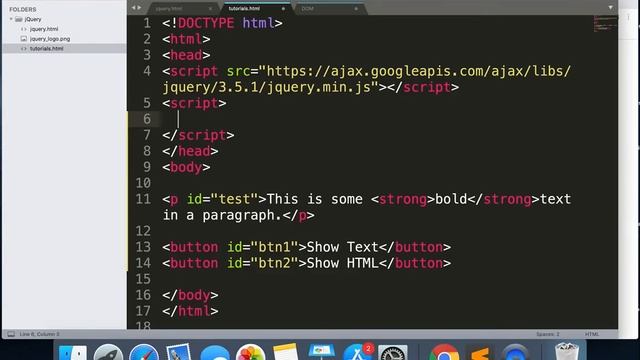This screenshot has height=360, width=640.
Task: Click the next-tab right arrow
Action: [140, 8]
